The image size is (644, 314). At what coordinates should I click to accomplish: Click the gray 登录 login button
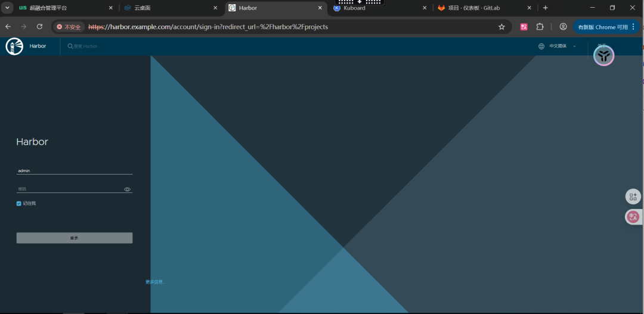click(75, 238)
